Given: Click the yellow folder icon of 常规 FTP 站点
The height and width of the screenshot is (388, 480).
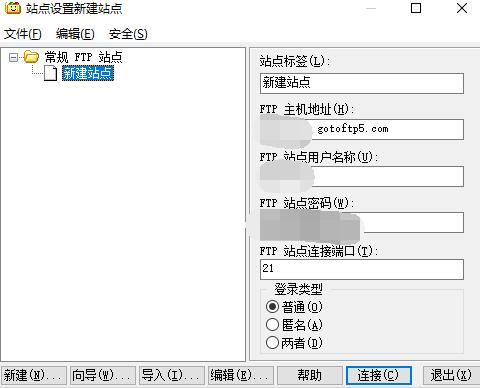Looking at the screenshot, I should [x=31, y=57].
